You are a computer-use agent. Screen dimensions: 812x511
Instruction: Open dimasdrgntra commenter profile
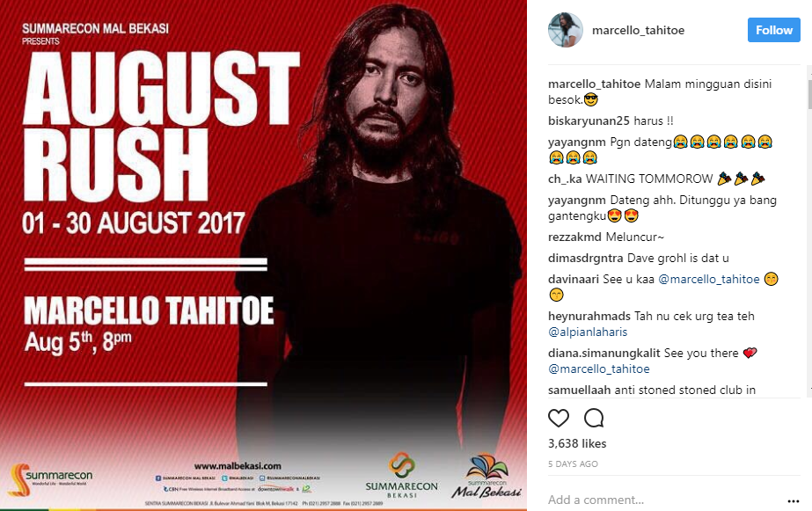(586, 258)
